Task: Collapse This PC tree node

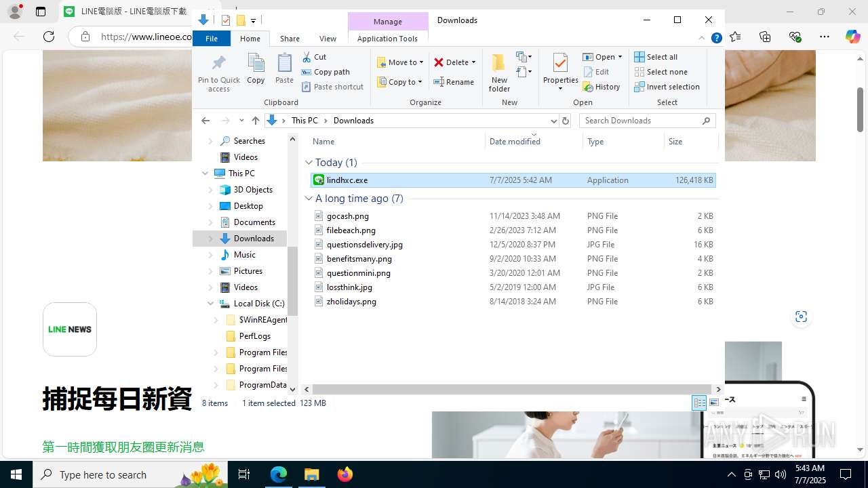Action: (205, 174)
